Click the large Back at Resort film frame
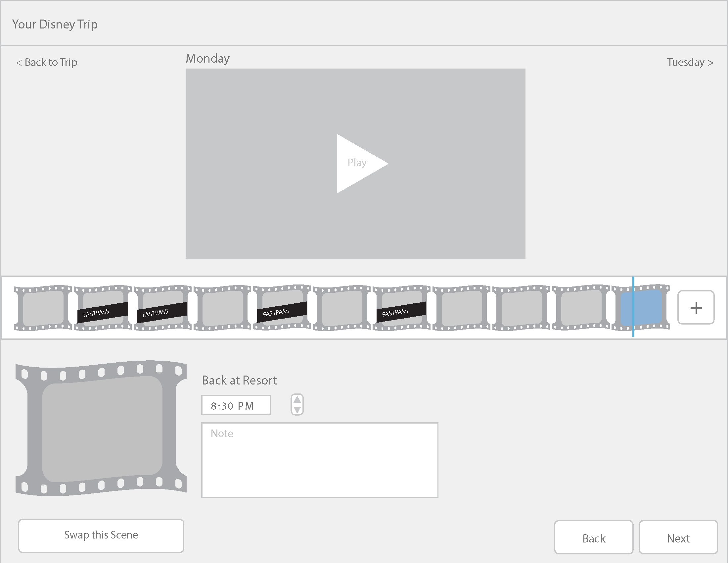The width and height of the screenshot is (728, 563). tap(102, 428)
